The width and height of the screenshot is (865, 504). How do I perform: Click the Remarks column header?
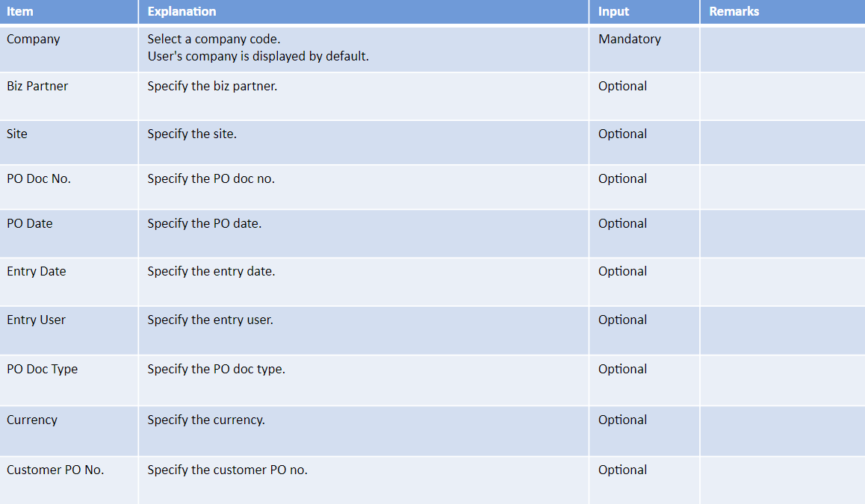(783, 12)
